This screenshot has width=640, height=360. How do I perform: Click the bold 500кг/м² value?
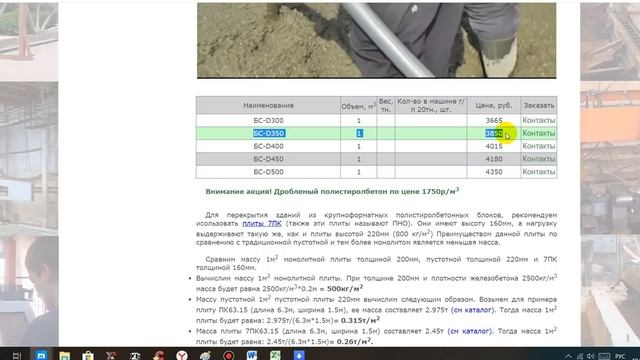(x=345, y=288)
